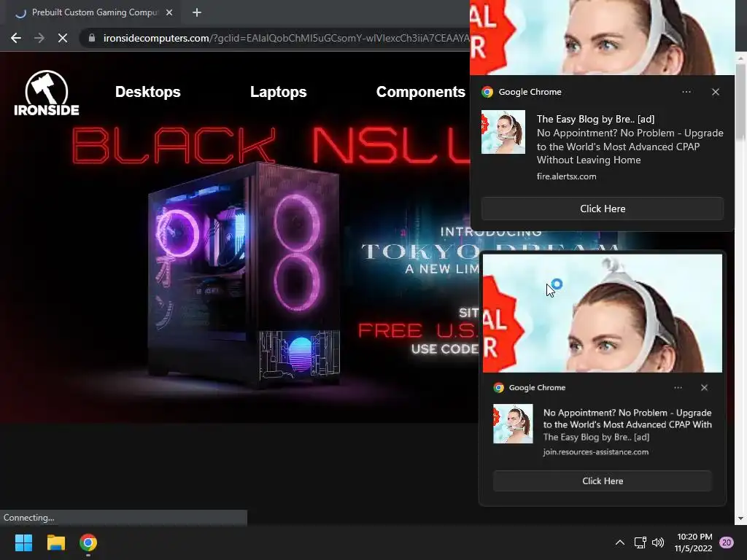Open notification center badge showing 20
The height and width of the screenshot is (560, 747).
pyautogui.click(x=727, y=542)
